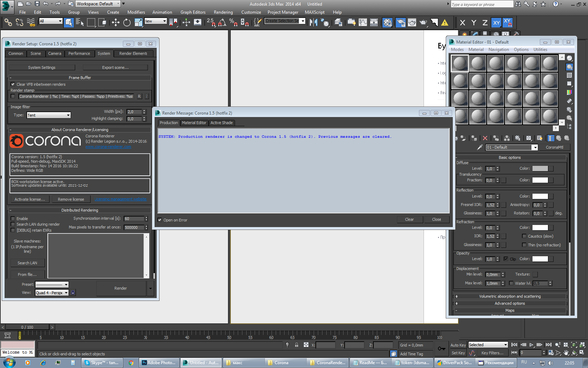Click the yellow warning triangle icon
This screenshot has height=368, width=588.
coord(445,23)
